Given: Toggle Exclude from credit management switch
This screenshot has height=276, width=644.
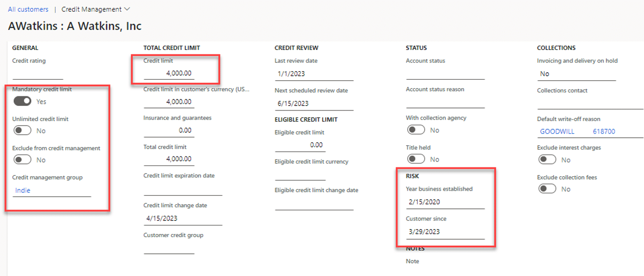Looking at the screenshot, I should click(22, 160).
